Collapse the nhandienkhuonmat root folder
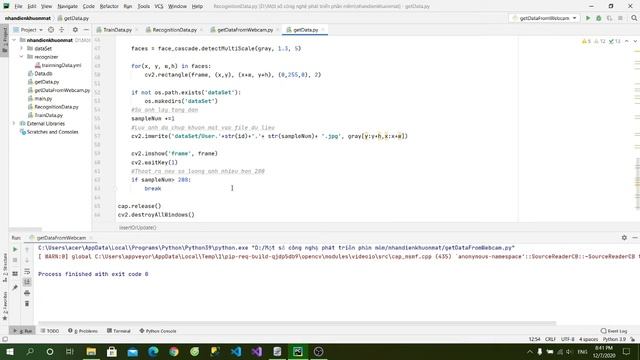 (15, 40)
